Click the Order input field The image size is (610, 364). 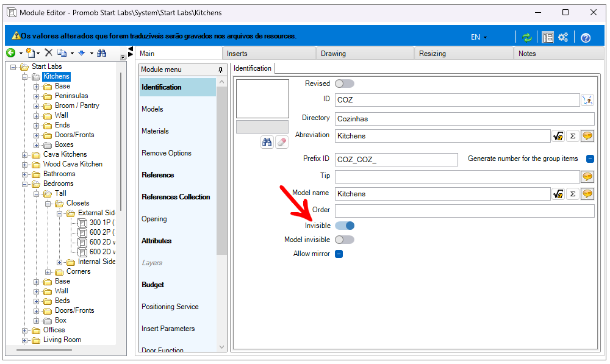pos(464,211)
